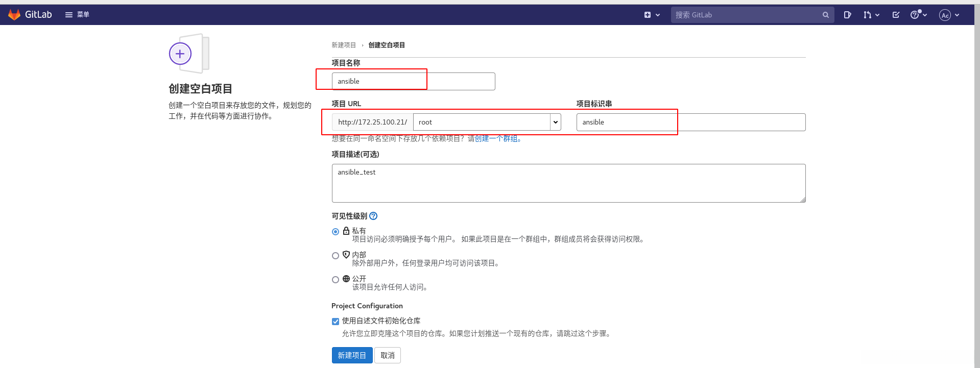Click the user avatar icon
The height and width of the screenshot is (368, 980).
click(x=945, y=15)
